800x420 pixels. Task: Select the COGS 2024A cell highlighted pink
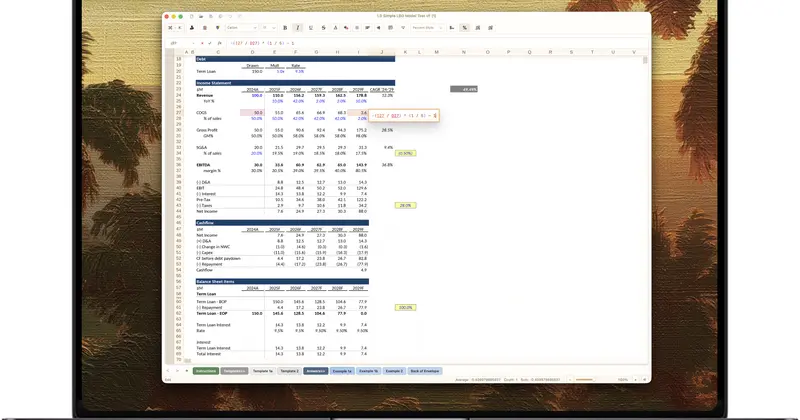tap(253, 113)
